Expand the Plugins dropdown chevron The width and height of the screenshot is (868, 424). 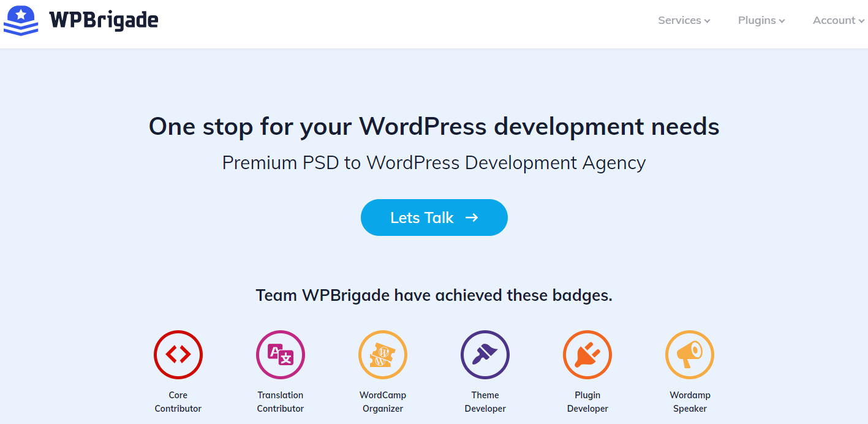point(782,21)
